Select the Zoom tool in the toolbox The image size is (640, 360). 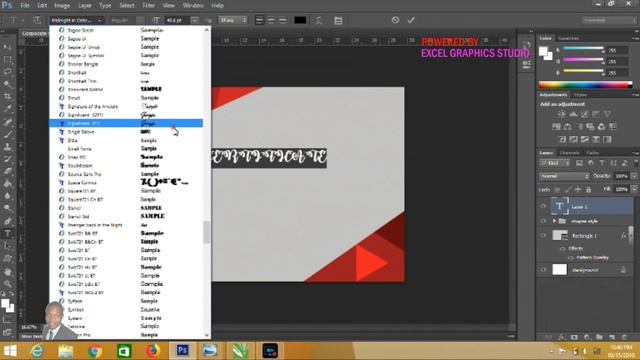click(x=7, y=283)
